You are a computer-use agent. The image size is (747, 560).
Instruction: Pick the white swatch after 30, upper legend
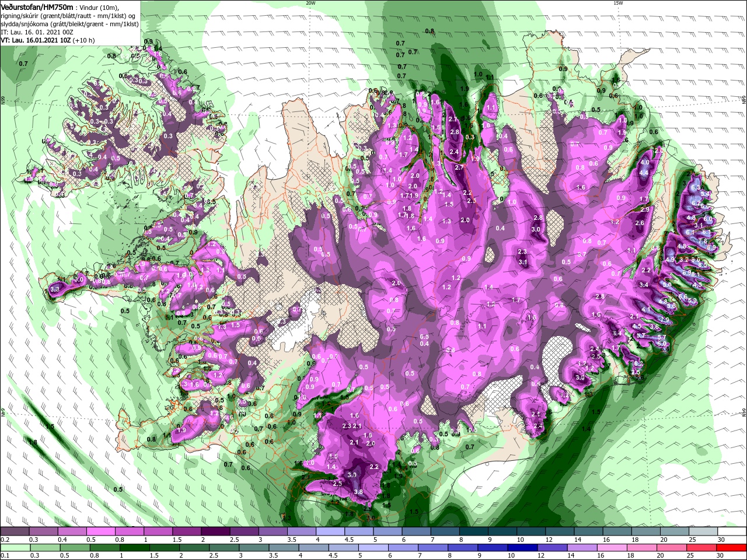point(732,531)
